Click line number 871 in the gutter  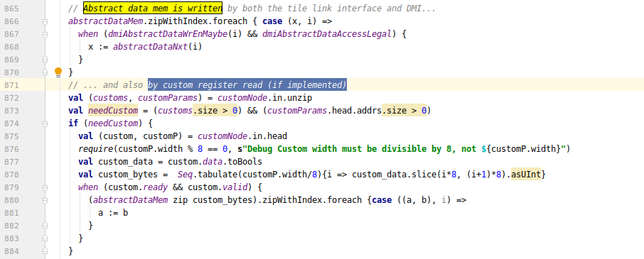pyautogui.click(x=11, y=85)
